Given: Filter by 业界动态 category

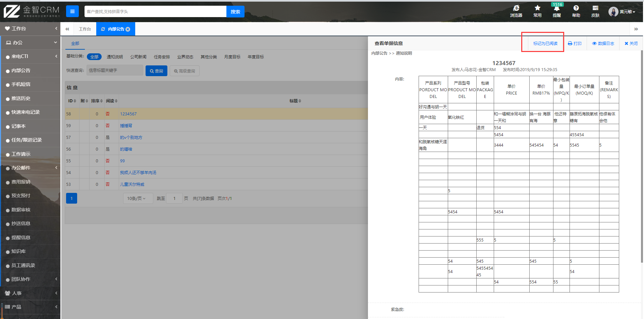Looking at the screenshot, I should pos(185,57).
